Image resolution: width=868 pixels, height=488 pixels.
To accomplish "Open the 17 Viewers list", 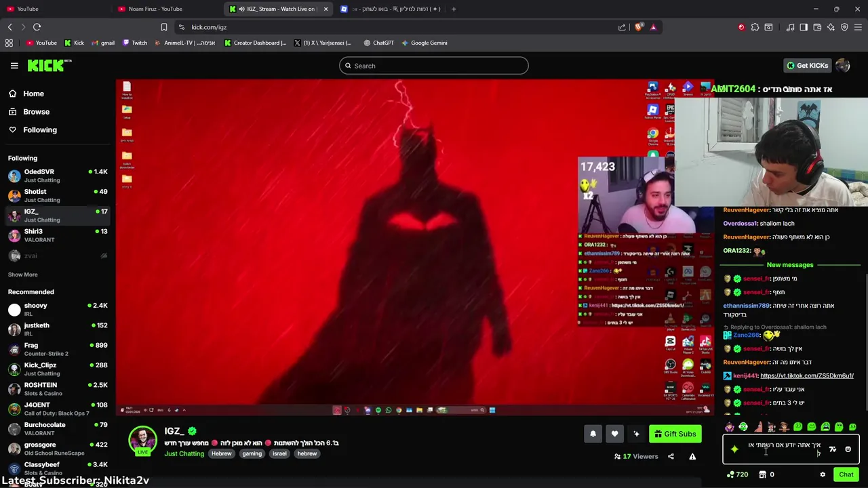I will (636, 456).
